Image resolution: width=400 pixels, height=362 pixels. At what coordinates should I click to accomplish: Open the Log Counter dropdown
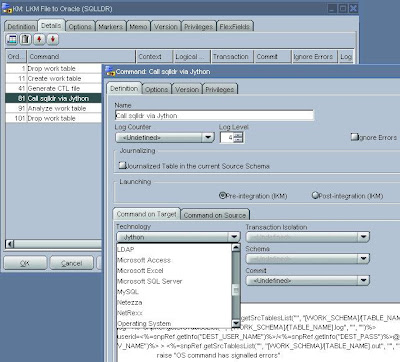tap(208, 137)
